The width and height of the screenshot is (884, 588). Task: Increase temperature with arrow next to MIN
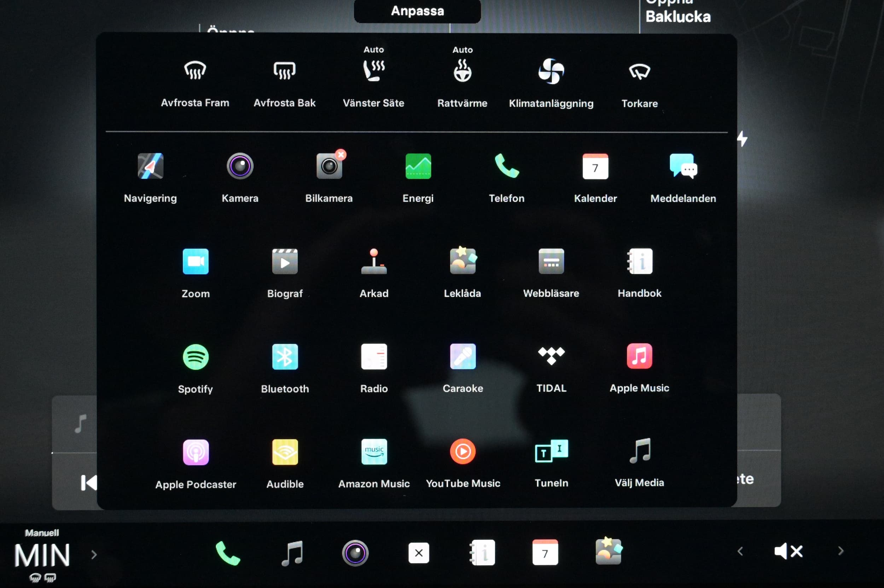point(94,554)
